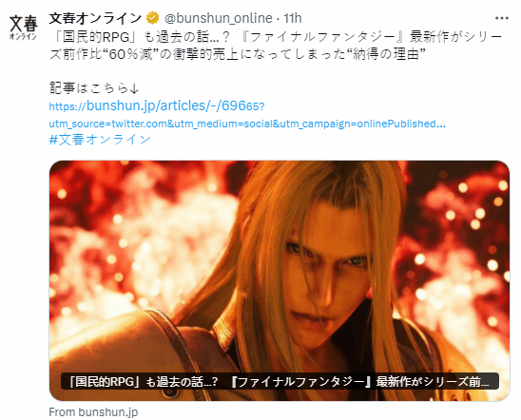The image size is (521, 420).
Task: Click the gold verified badge icon
Action: pyautogui.click(x=153, y=18)
